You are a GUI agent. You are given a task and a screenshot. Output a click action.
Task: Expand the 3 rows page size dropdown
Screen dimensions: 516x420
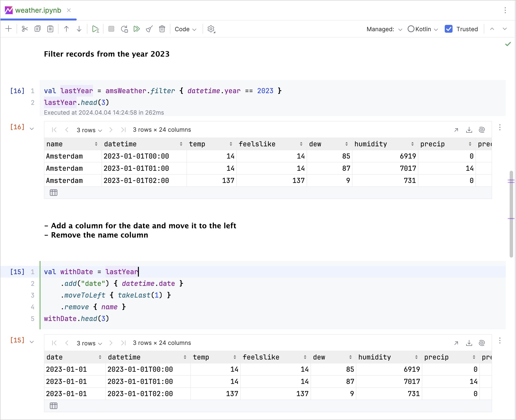(89, 130)
